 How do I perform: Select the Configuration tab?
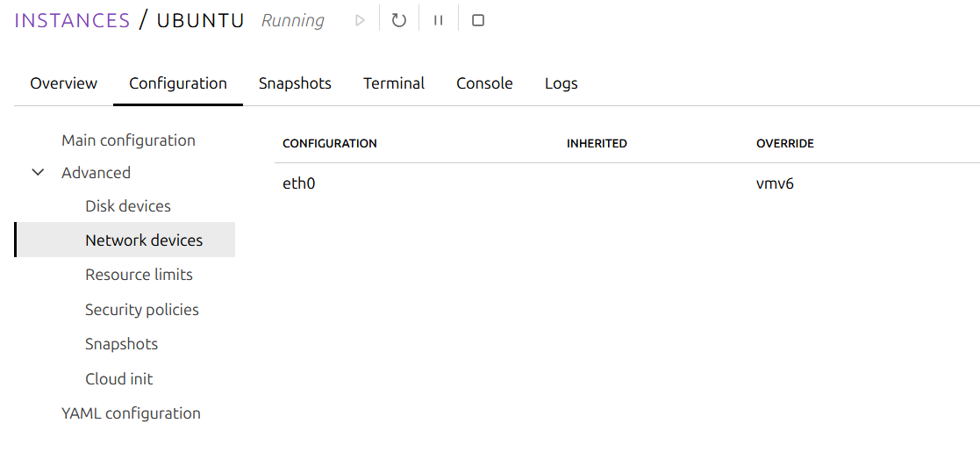click(x=178, y=83)
